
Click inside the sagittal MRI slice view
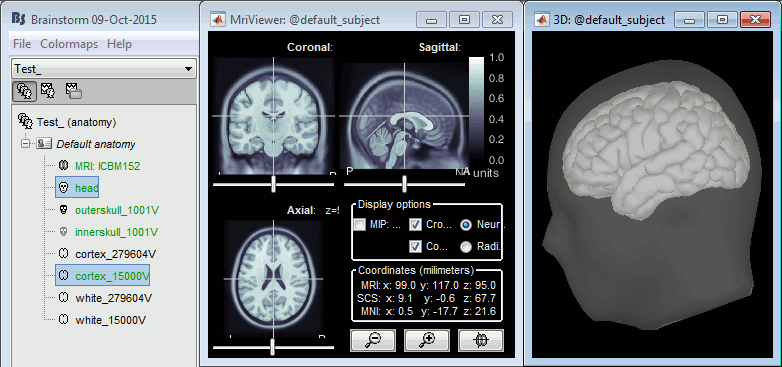(x=404, y=116)
